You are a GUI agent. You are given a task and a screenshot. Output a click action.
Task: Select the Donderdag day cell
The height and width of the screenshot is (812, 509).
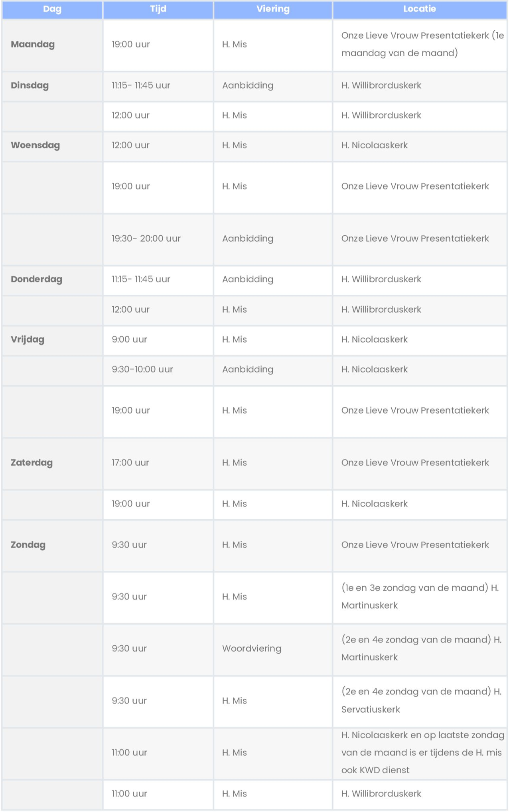52,280
